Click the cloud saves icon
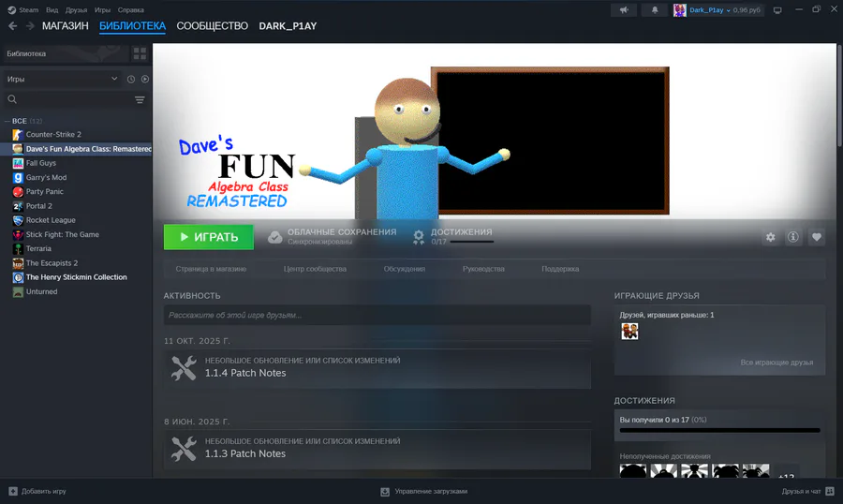The image size is (843, 504). [274, 237]
